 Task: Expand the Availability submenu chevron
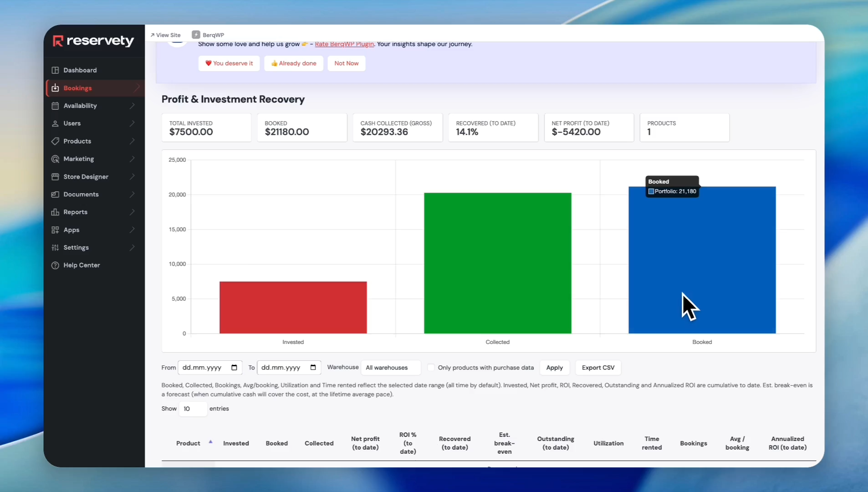click(x=132, y=106)
